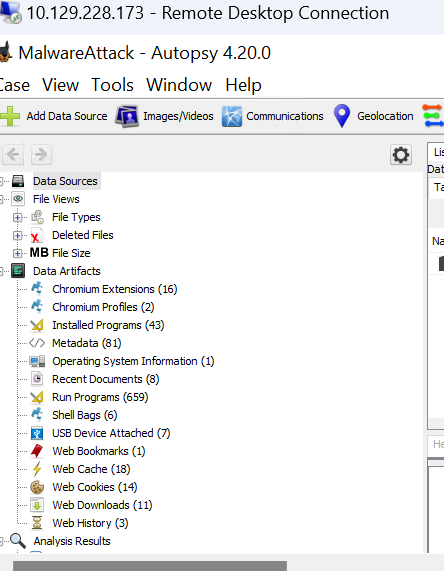
Task: Click the Chromium Extensions icon
Action: click(x=37, y=288)
